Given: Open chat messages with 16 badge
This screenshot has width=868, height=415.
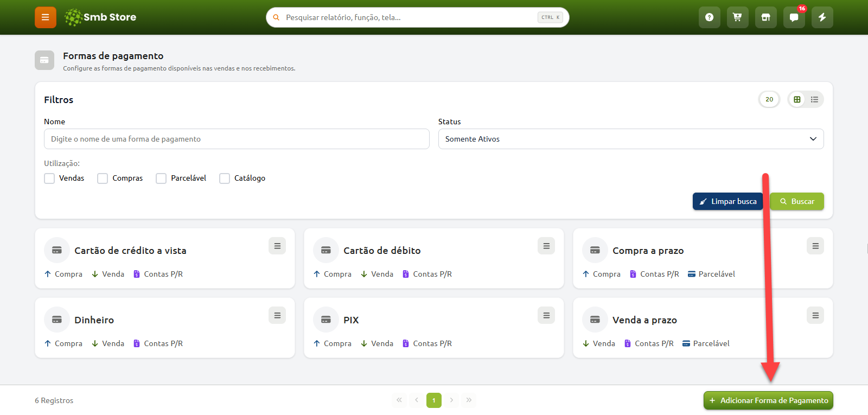Looking at the screenshot, I should tap(794, 17).
